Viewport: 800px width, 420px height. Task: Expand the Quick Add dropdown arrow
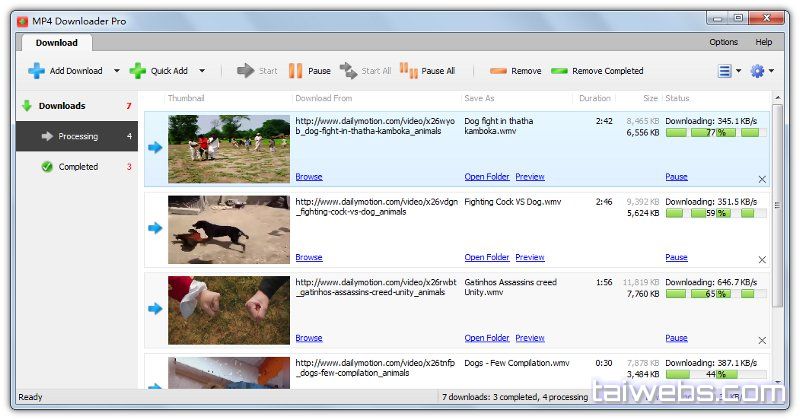pos(202,71)
